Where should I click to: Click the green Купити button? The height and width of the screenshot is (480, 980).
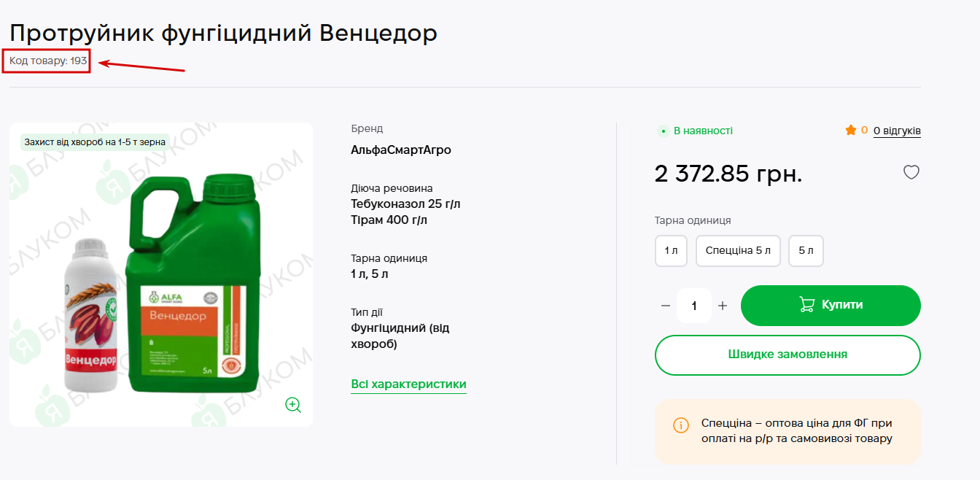831,306
